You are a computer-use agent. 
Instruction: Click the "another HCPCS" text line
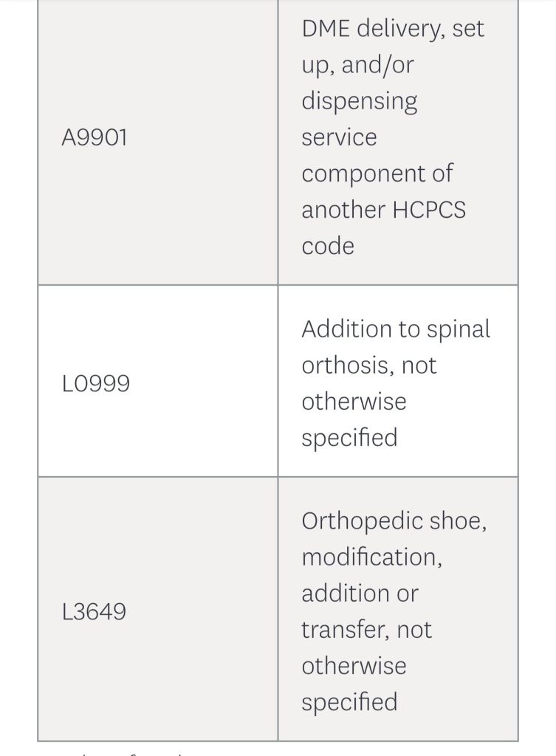pyautogui.click(x=383, y=210)
